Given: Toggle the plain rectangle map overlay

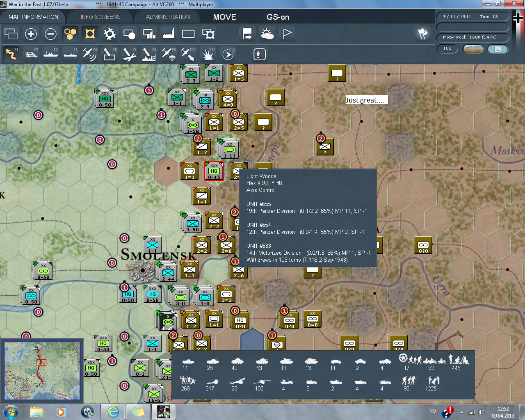Looking at the screenshot, I should [188, 34].
